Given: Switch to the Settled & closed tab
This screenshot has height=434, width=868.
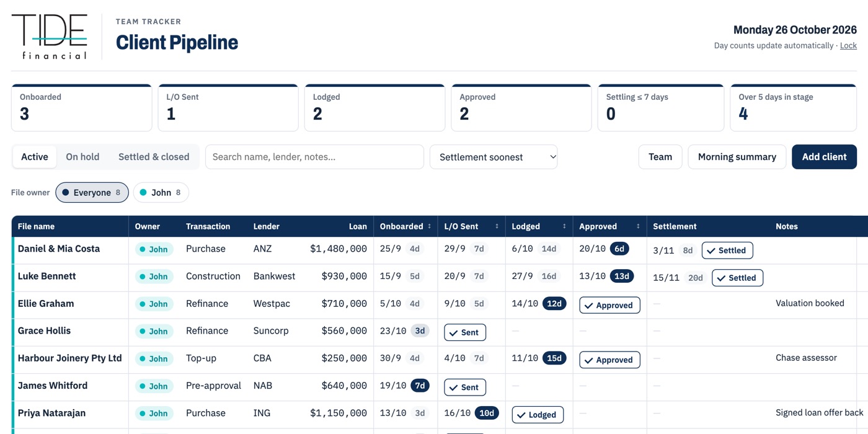Looking at the screenshot, I should (154, 157).
